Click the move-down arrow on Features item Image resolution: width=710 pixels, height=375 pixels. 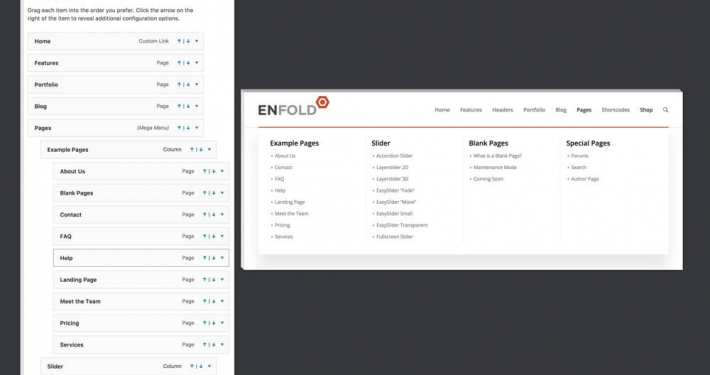[188, 63]
